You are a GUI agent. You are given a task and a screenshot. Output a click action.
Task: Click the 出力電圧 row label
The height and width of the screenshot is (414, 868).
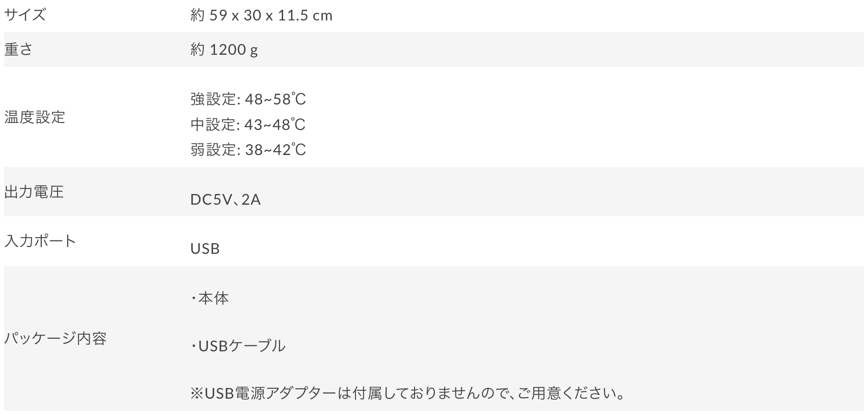[34, 192]
